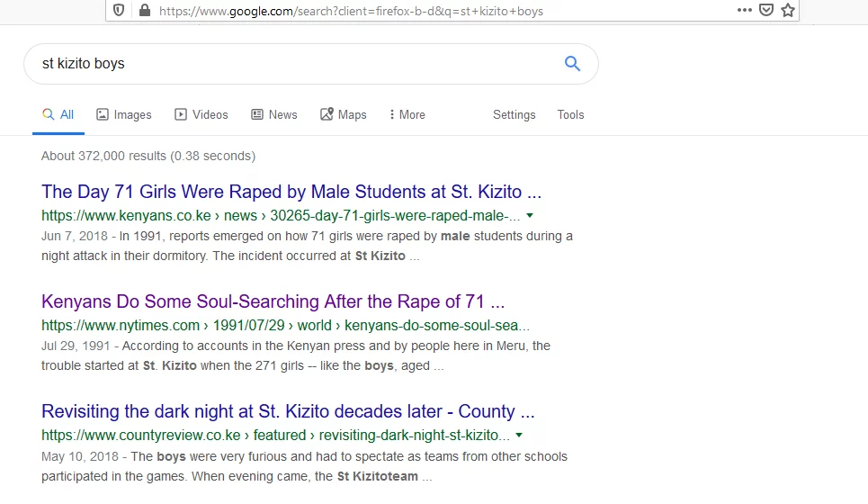Switch to the Maps tab
Image resolution: width=868 pixels, height=504 pixels.
point(344,114)
